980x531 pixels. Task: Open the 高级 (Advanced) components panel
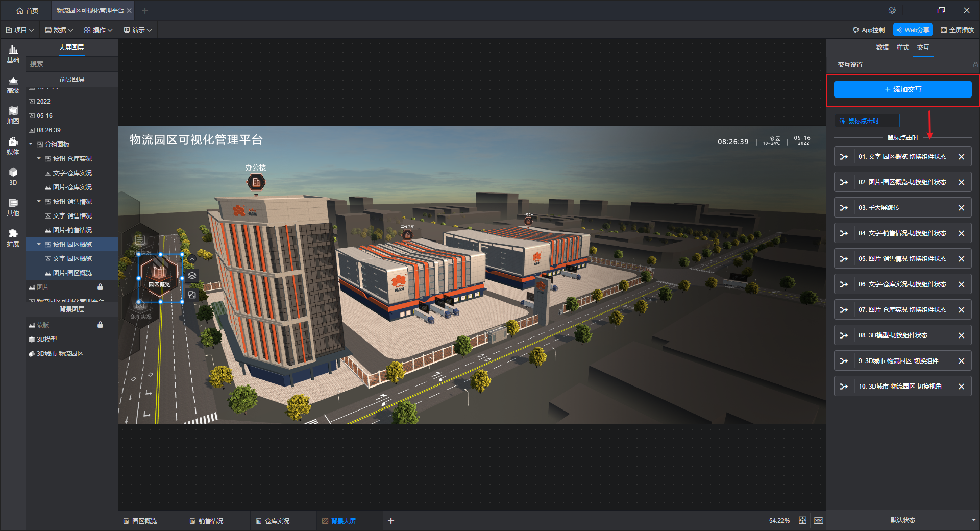pyautogui.click(x=13, y=85)
